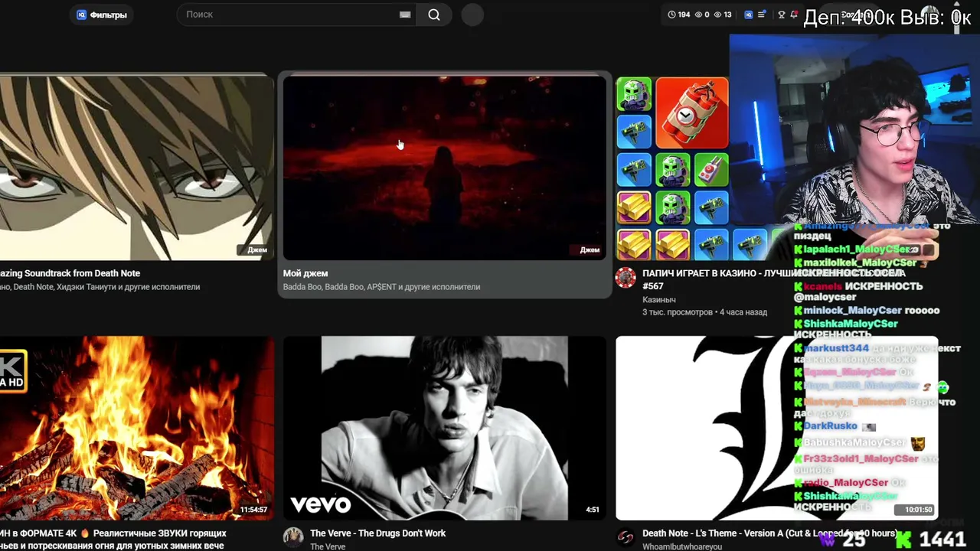Open the list lines icon in header
Image resolution: width=980 pixels, height=551 pixels.
762,15
